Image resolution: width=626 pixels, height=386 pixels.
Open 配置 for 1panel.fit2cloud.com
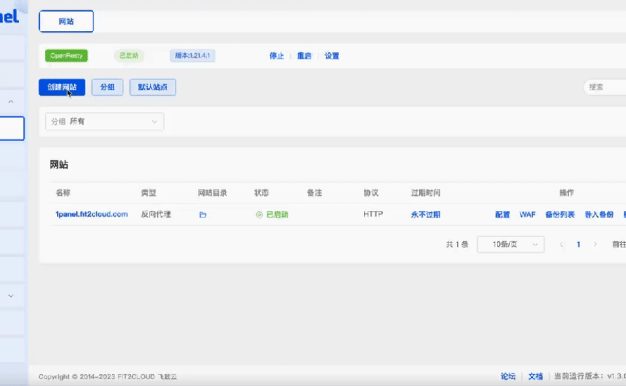click(502, 215)
